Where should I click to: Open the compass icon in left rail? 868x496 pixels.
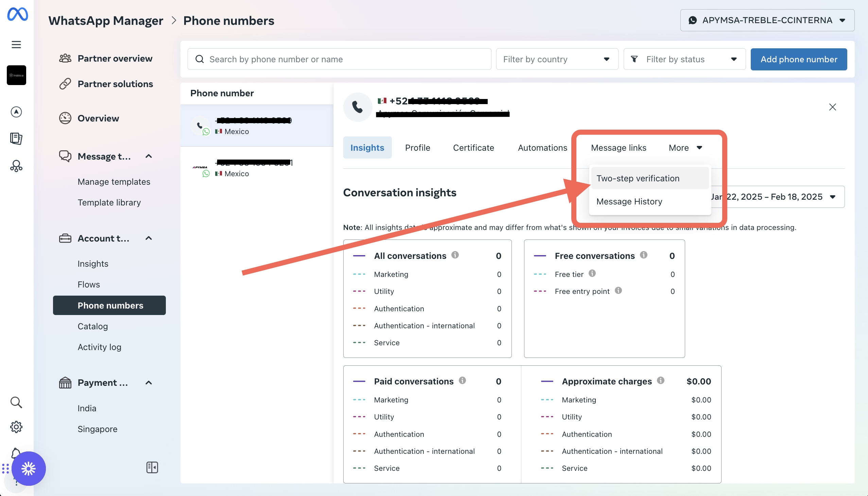click(x=16, y=112)
